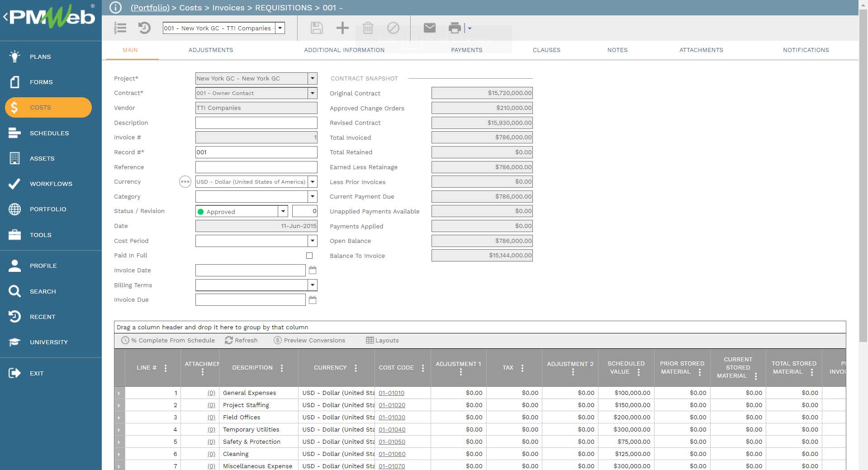Click the save disk icon
Screen dimensions: 868x470
point(317,28)
